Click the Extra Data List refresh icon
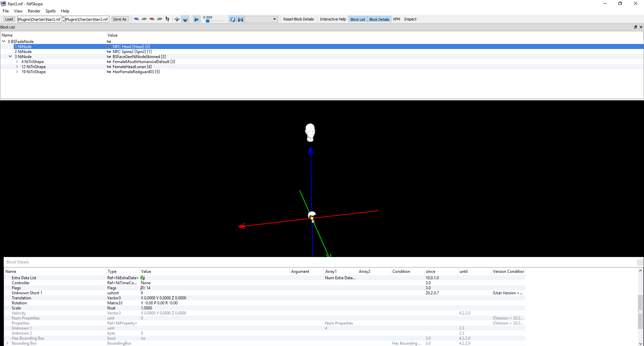Viewport: 644px width, 346px height. (x=143, y=278)
